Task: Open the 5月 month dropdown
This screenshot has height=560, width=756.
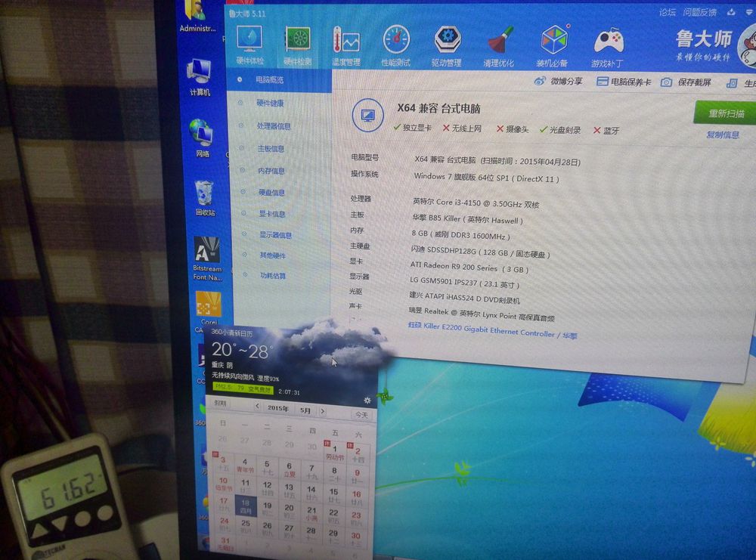Action: coord(305,410)
